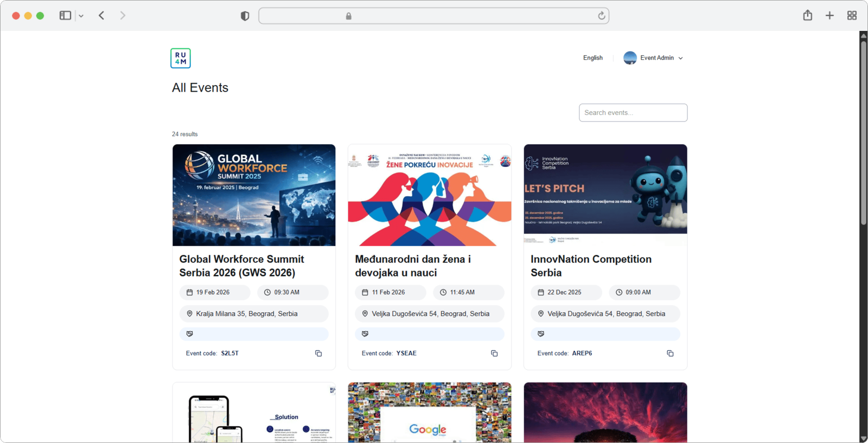Image resolution: width=868 pixels, height=443 pixels.
Task: Open the browser share icon
Action: coord(808,16)
